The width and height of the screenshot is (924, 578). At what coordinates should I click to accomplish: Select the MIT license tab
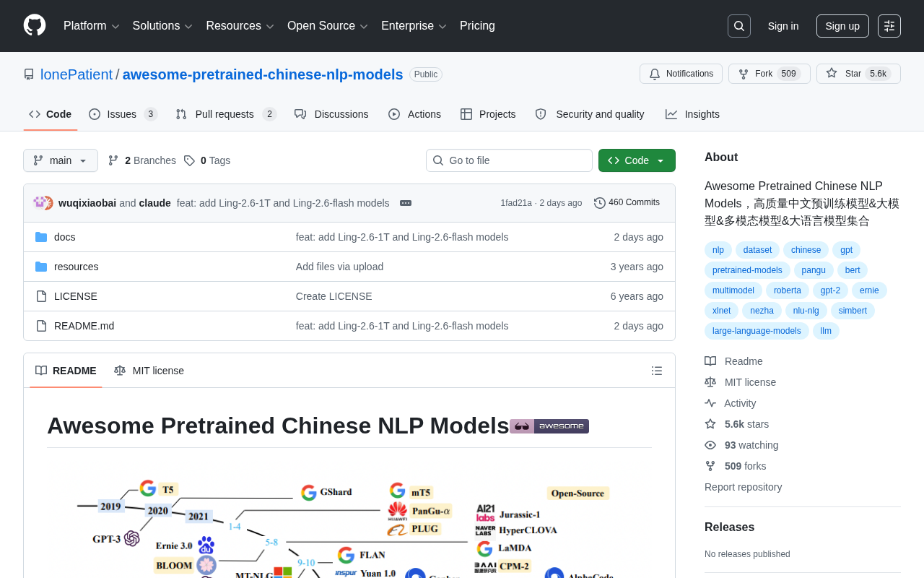pos(149,371)
